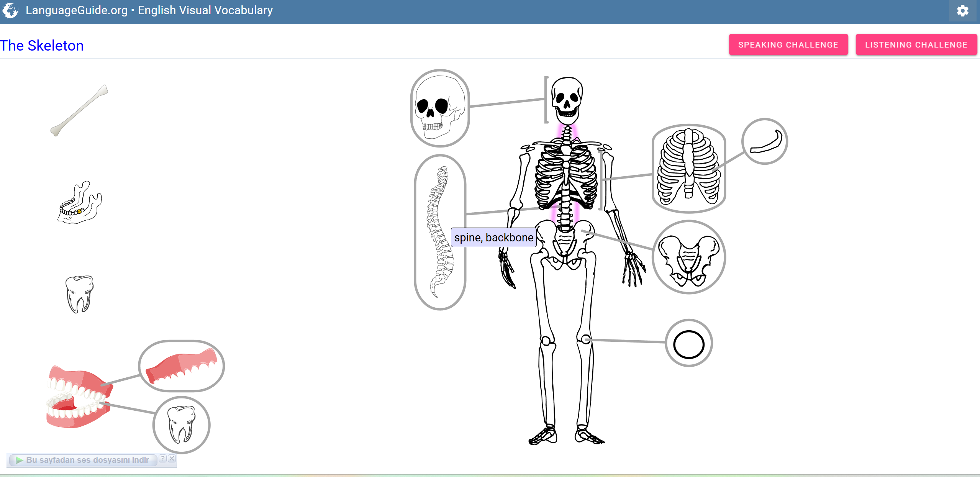Image resolution: width=980 pixels, height=477 pixels.
Task: Select the gums callout bubble
Action: coord(181,366)
